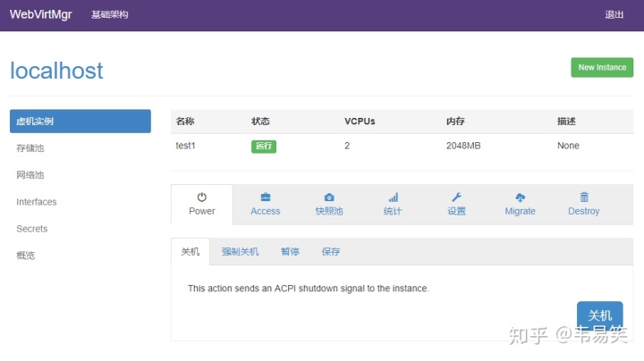Switch to the 统计 tab label
The height and width of the screenshot is (361, 644).
tap(393, 211)
